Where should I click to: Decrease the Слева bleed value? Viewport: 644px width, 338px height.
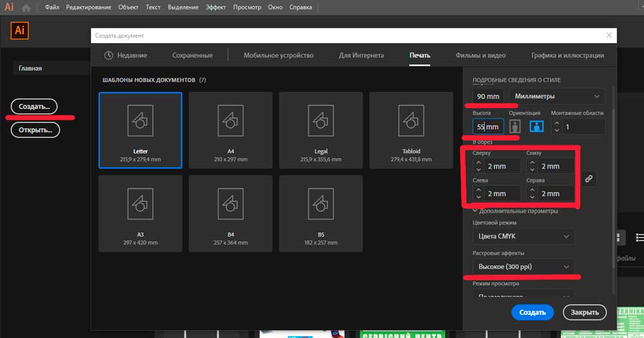tap(478, 197)
